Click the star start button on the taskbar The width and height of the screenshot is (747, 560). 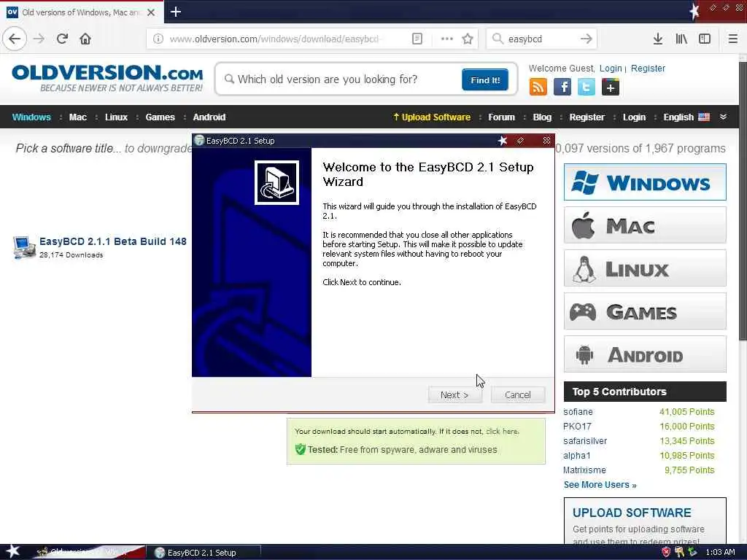click(x=12, y=551)
